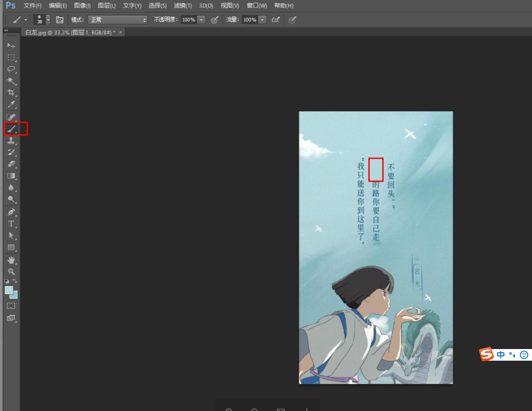532x411 pixels.
Task: Open the 文字(Y) menu
Action: [x=132, y=5]
